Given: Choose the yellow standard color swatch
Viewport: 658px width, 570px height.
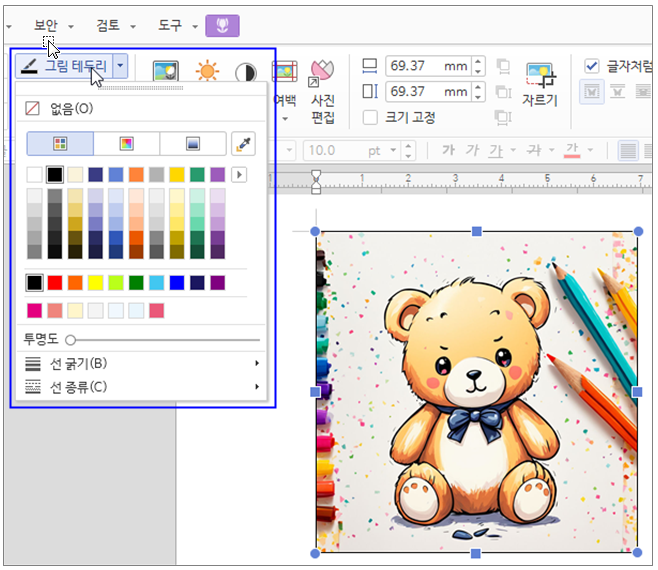Looking at the screenshot, I should click(95, 283).
